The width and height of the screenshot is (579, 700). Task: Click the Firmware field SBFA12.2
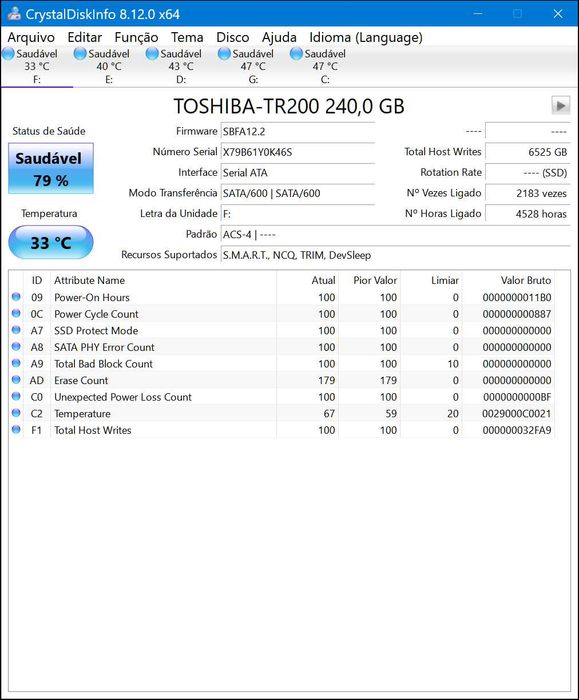point(298,132)
